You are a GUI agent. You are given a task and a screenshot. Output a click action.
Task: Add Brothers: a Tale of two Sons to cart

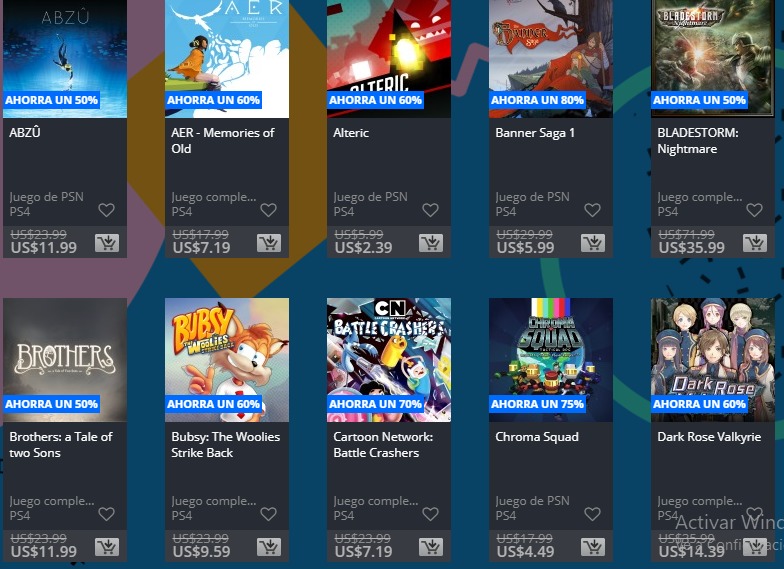tap(107, 548)
